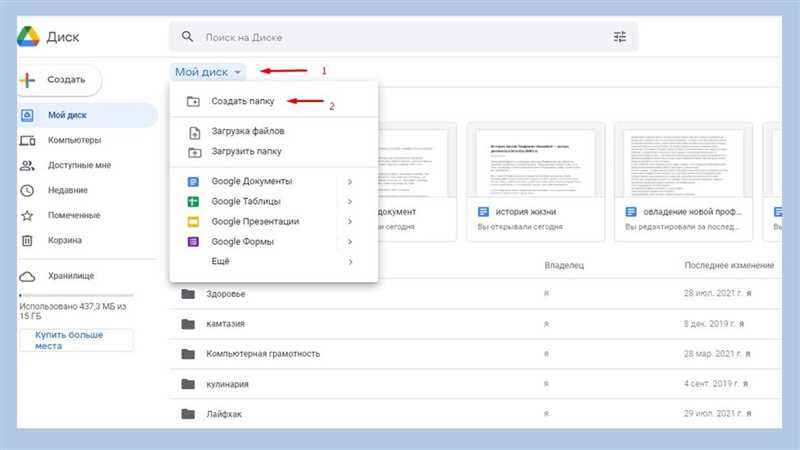Open Помеченные in sidebar
The width and height of the screenshot is (800, 450).
pos(87,215)
